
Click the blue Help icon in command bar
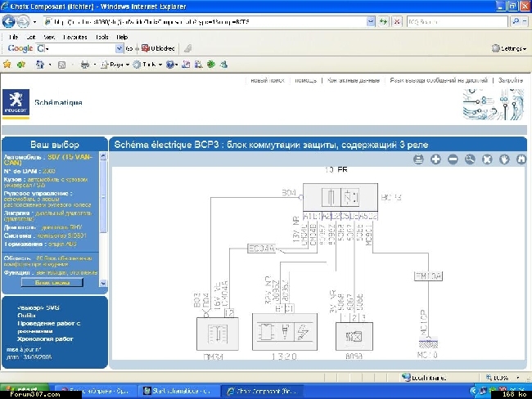pos(170,65)
